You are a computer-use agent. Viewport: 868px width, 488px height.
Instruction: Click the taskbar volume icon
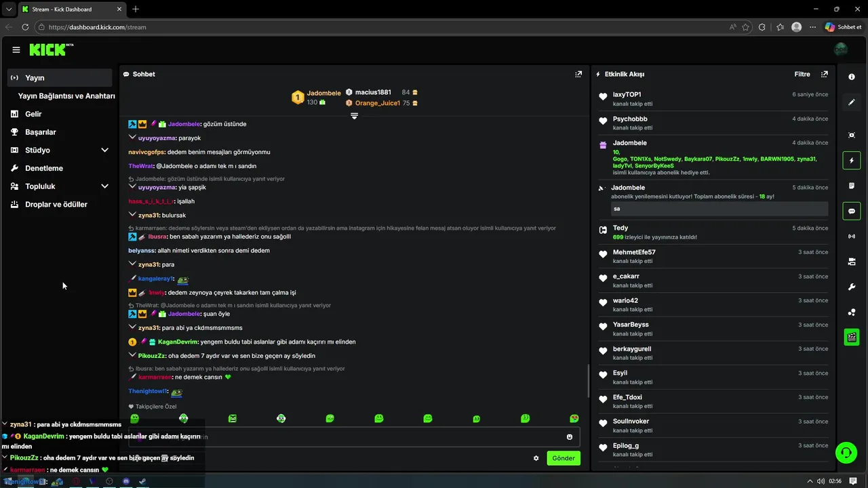[x=821, y=481]
